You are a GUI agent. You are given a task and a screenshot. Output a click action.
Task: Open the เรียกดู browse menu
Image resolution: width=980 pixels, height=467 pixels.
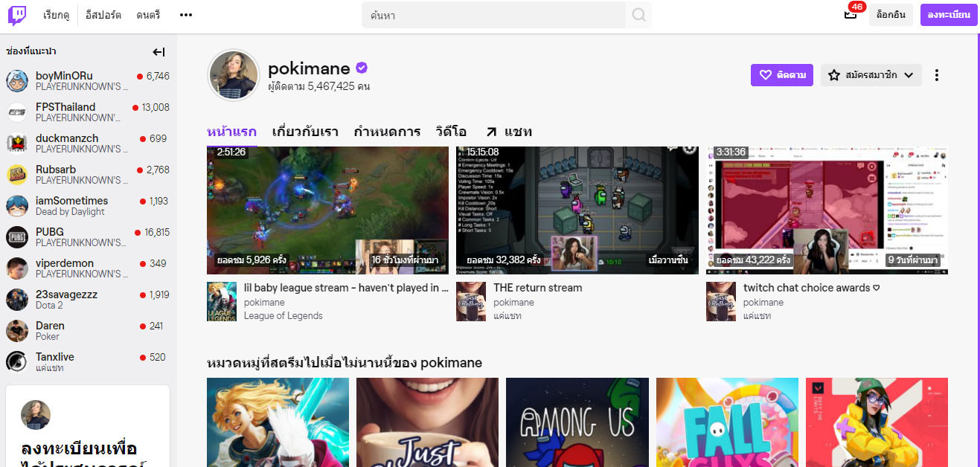tap(56, 15)
